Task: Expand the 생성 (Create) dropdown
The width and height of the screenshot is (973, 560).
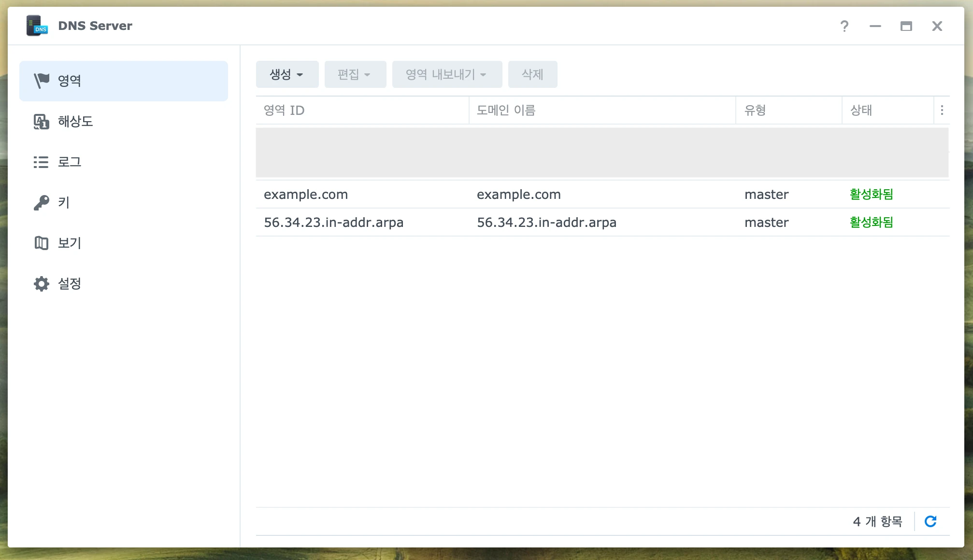Action: (x=287, y=74)
